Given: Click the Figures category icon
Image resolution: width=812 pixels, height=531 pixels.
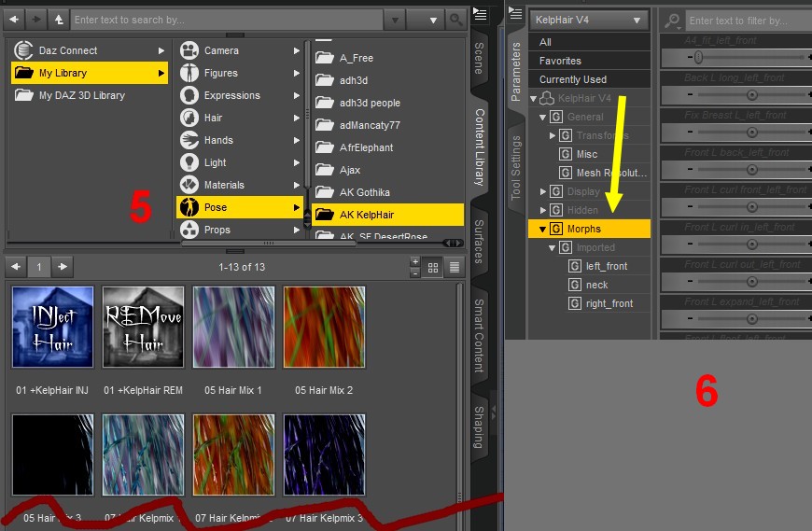Looking at the screenshot, I should (189, 73).
